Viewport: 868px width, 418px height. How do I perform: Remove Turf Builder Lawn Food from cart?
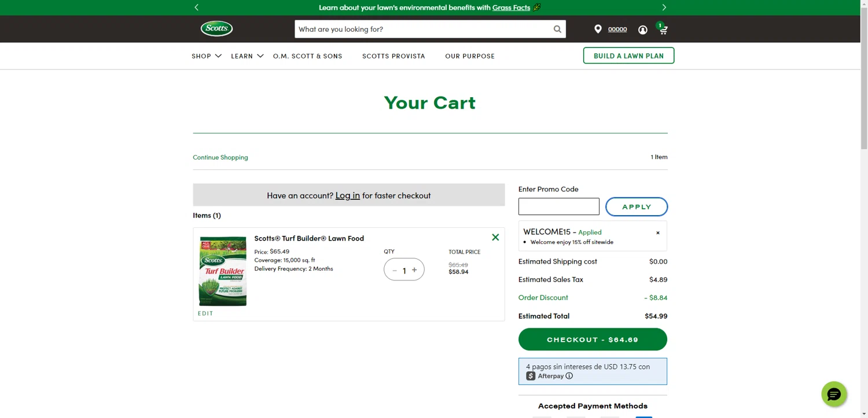(x=495, y=237)
